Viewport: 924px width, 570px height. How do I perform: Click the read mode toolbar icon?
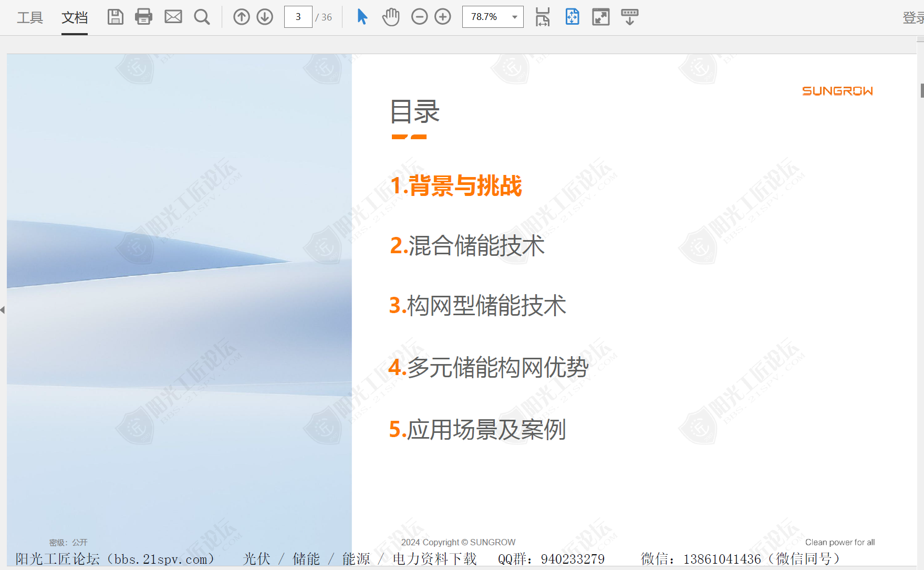tap(629, 17)
